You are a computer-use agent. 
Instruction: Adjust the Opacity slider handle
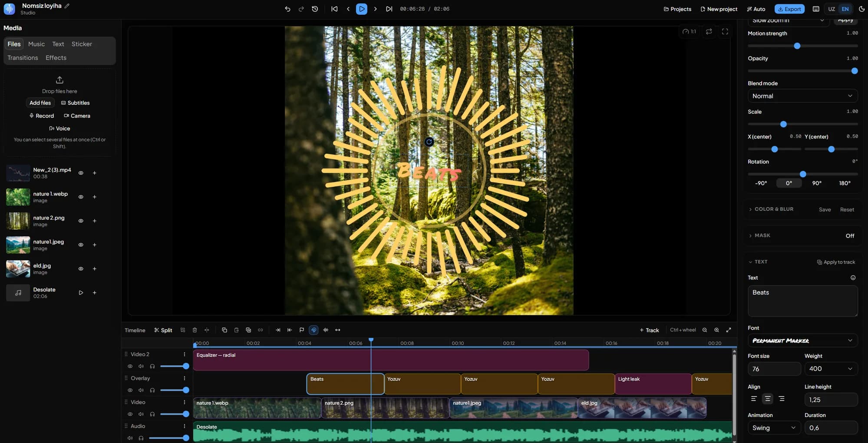click(855, 71)
